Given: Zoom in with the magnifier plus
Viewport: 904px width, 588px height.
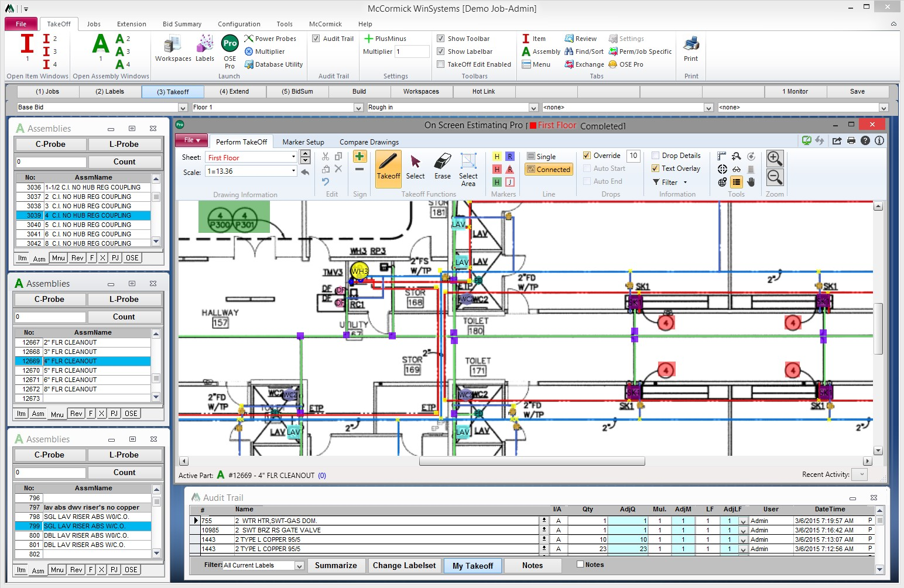Looking at the screenshot, I should click(x=775, y=158).
